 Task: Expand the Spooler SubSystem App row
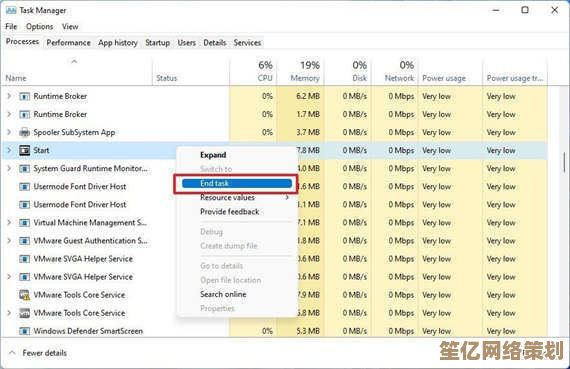(x=9, y=132)
